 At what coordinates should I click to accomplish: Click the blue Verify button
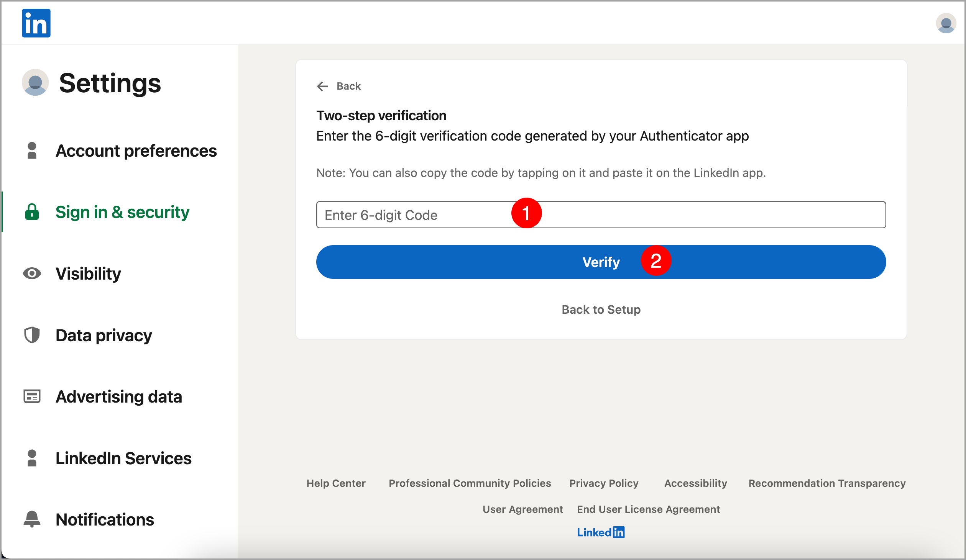601,262
